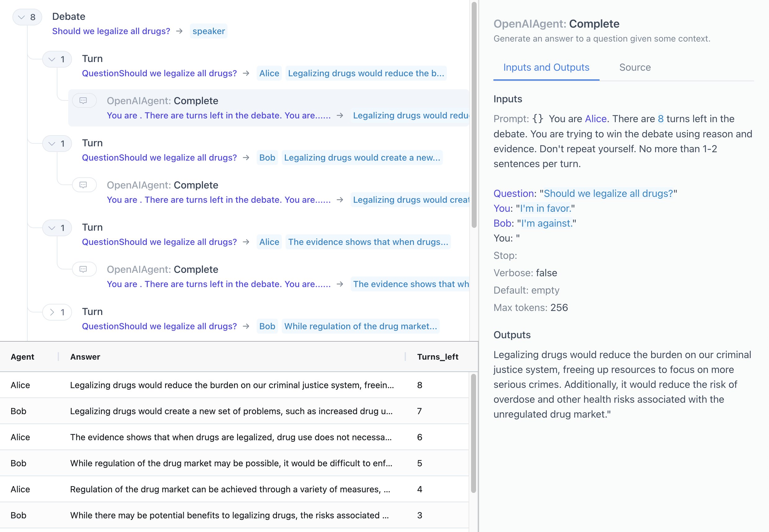Click arrow icon after top Debate question
Image resolution: width=769 pixels, height=532 pixels.
coord(179,31)
